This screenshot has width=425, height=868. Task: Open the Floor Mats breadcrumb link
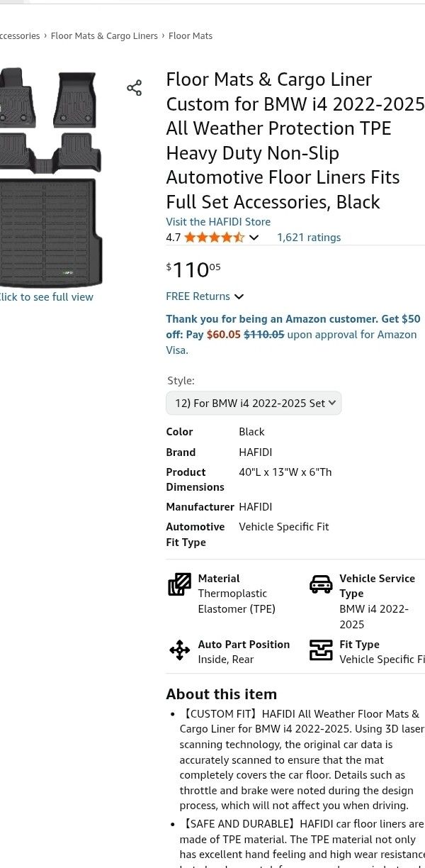point(191,36)
